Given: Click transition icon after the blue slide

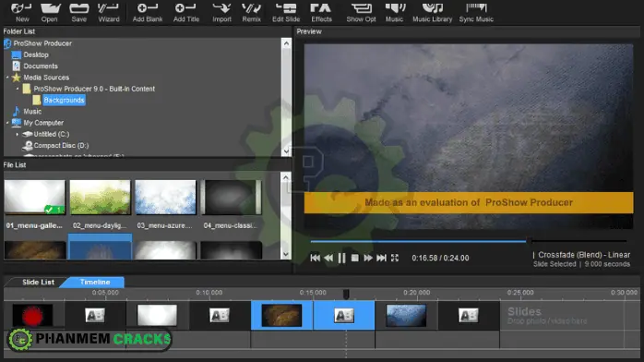Looking at the screenshot, I should point(468,316).
